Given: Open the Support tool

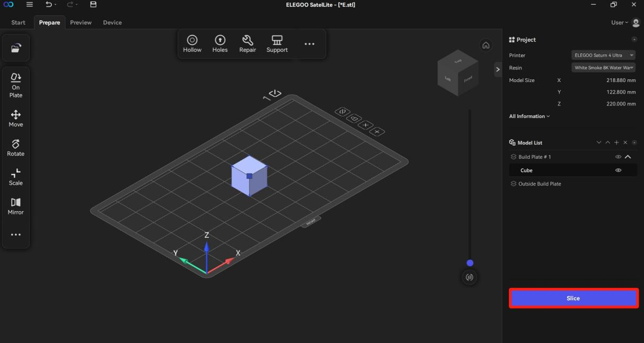Looking at the screenshot, I should tap(277, 44).
